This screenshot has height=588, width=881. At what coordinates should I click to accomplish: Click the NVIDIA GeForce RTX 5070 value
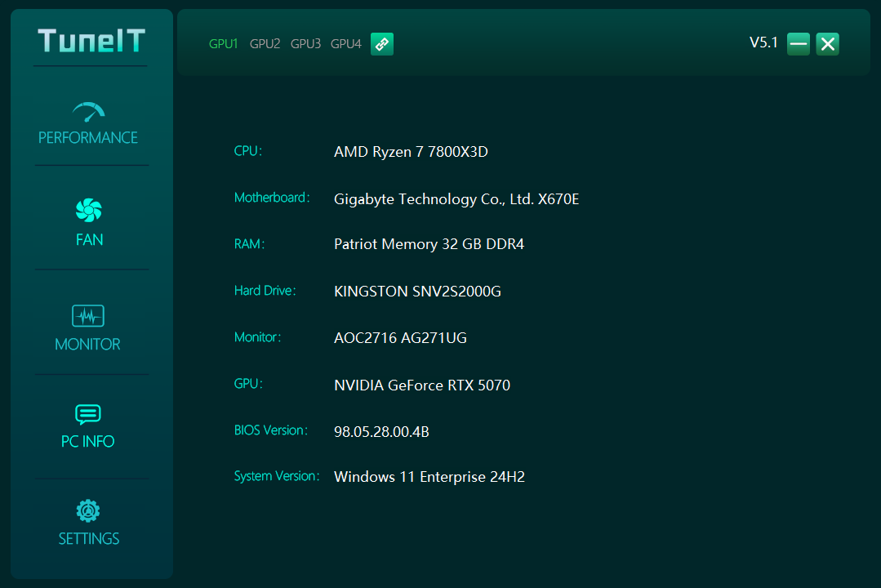[422, 385]
